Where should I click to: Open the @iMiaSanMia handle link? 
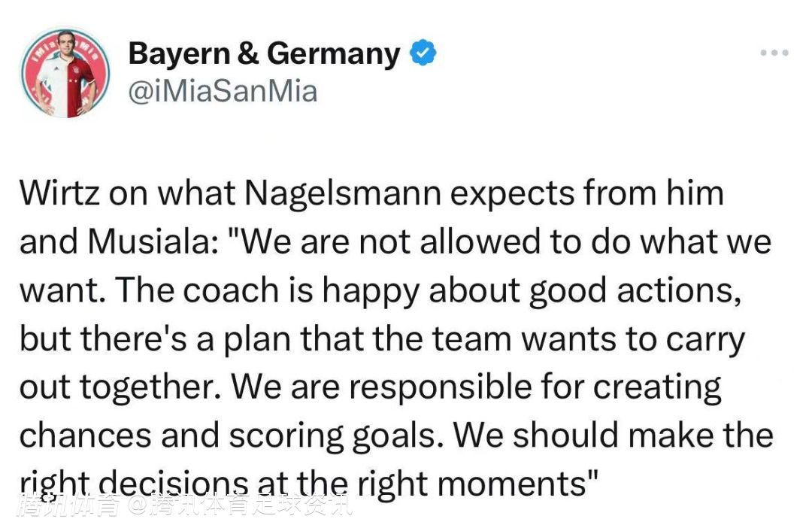point(223,92)
